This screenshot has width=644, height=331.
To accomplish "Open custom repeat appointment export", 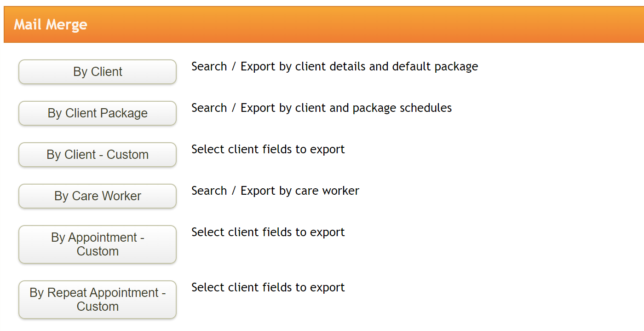I will (97, 299).
